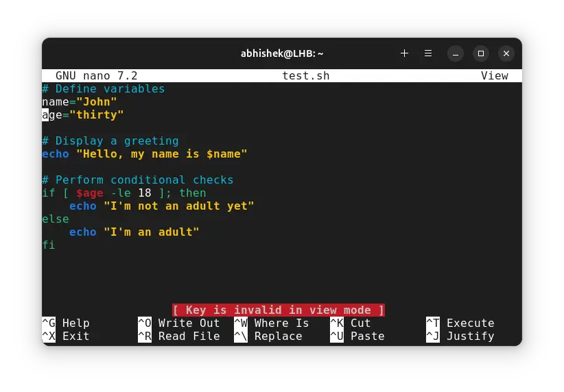The image size is (564, 392).
Task: Open a new terminal tab with plus icon
Action: (x=404, y=53)
